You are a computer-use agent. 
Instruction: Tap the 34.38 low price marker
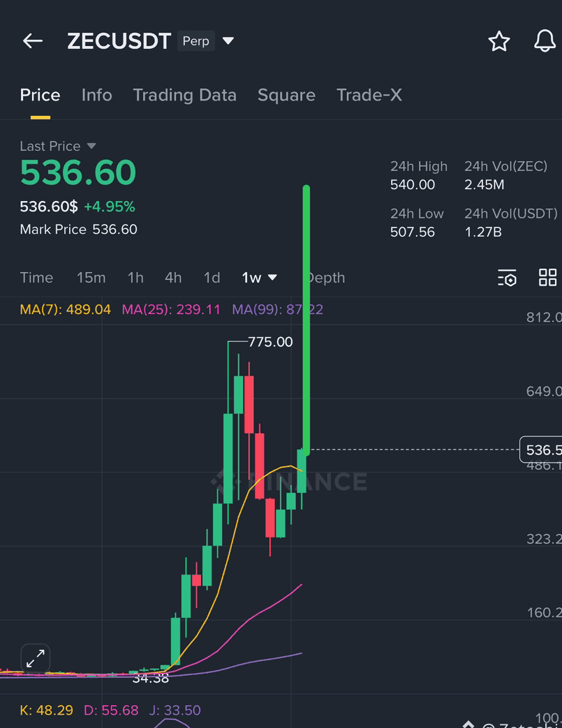point(151,678)
